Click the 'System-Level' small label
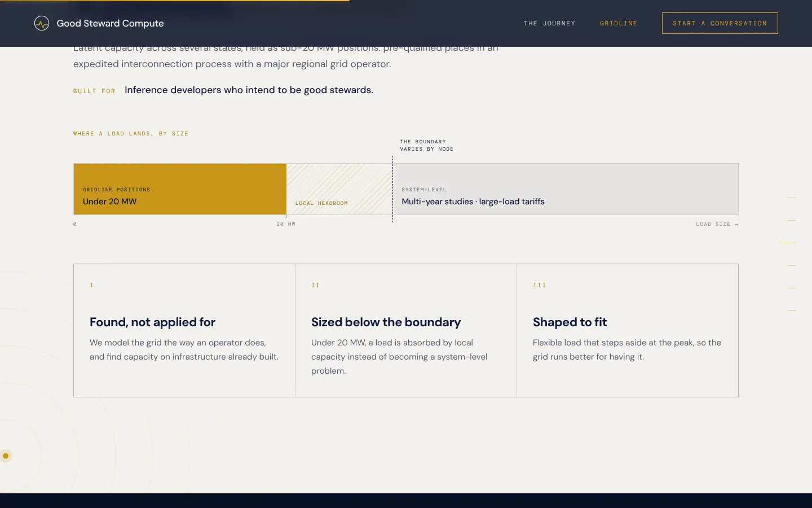Image resolution: width=812 pixels, height=508 pixels. 423,190
